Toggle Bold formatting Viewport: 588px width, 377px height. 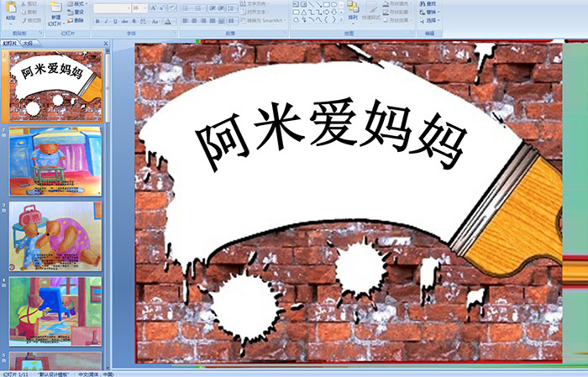[x=97, y=21]
